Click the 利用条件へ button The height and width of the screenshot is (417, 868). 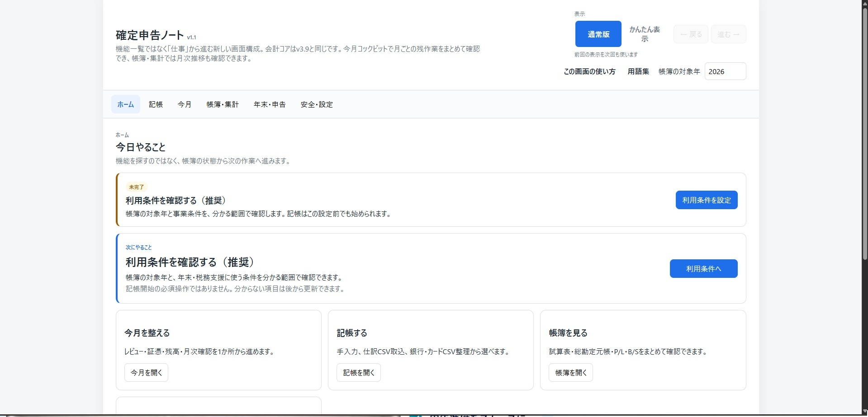pos(703,268)
